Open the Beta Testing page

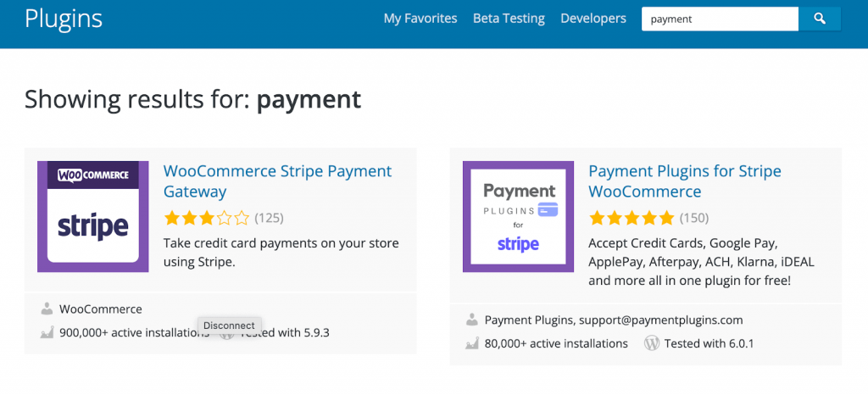point(509,19)
